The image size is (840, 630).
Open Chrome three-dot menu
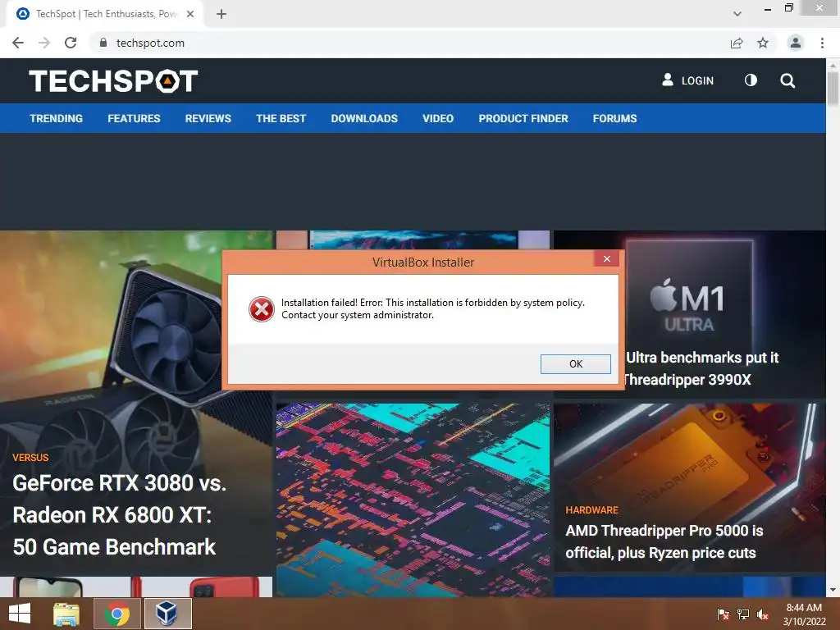tap(822, 43)
